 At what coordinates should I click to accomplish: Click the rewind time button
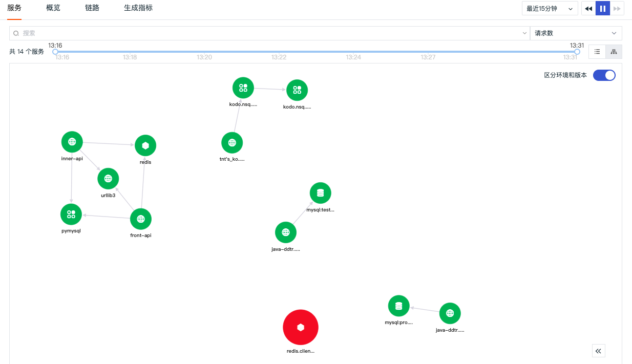click(588, 9)
